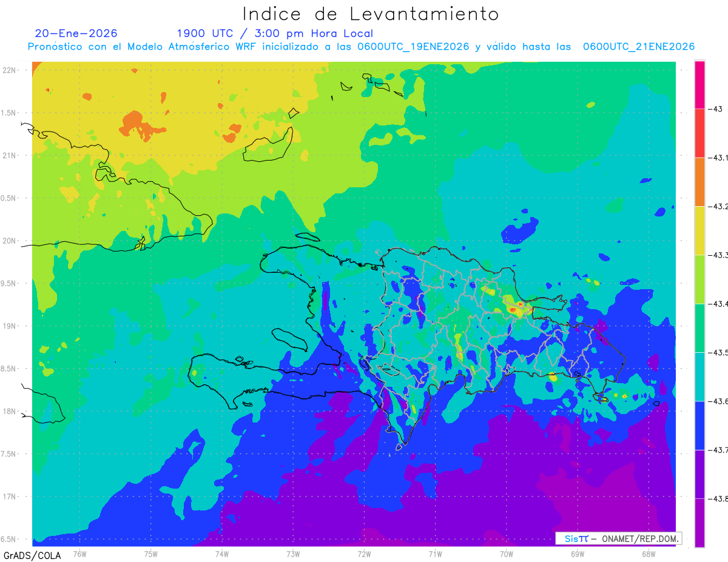Click the pink top color bar segment

point(699,85)
